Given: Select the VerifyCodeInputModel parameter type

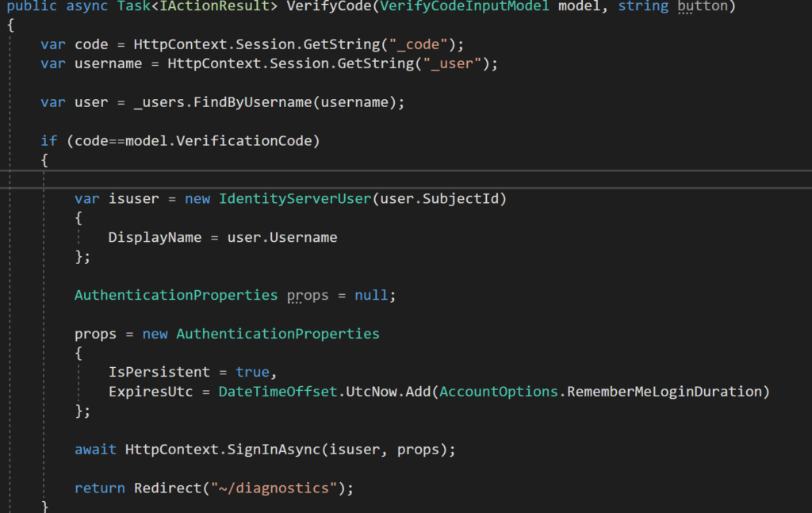Looking at the screenshot, I should click(465, 6).
